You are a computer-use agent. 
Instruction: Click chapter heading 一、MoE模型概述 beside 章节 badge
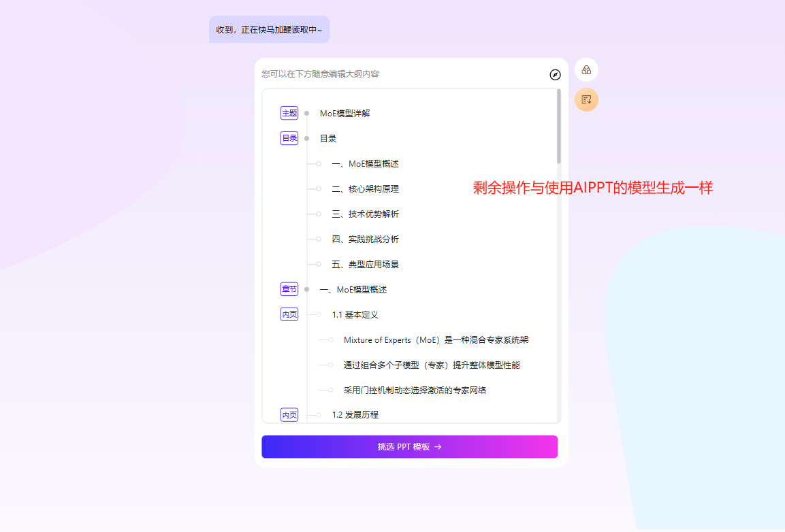[353, 290]
